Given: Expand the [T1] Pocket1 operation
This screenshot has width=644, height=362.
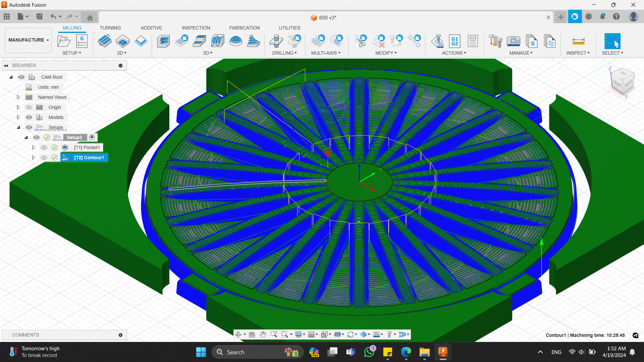Looking at the screenshot, I should pos(33,147).
